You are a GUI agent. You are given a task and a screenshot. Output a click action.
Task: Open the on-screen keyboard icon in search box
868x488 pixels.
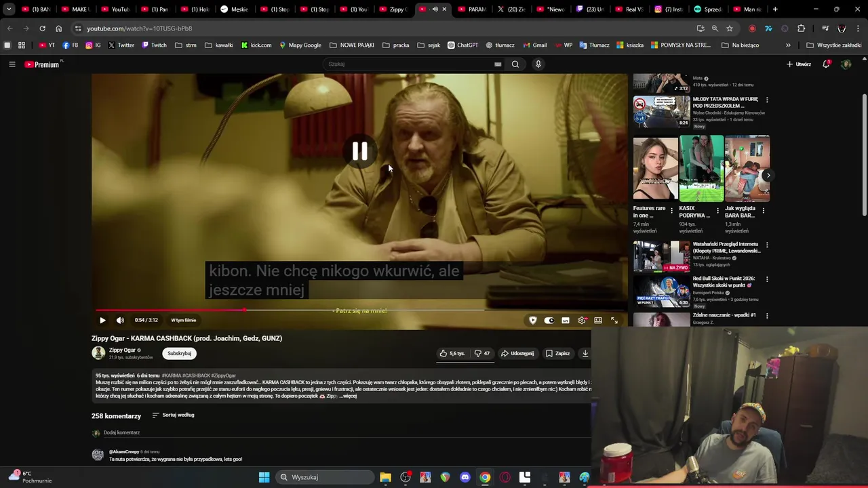(498, 64)
